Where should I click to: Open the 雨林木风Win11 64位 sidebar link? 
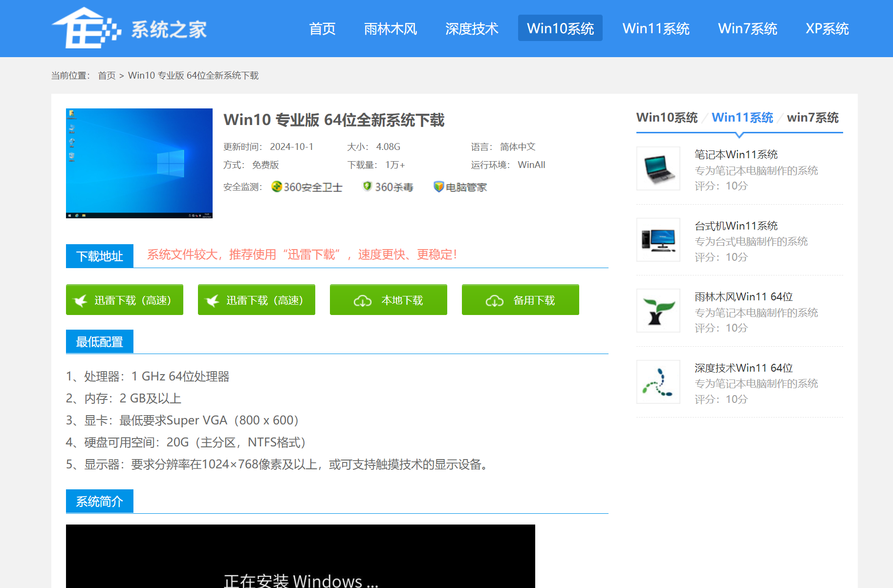(743, 296)
